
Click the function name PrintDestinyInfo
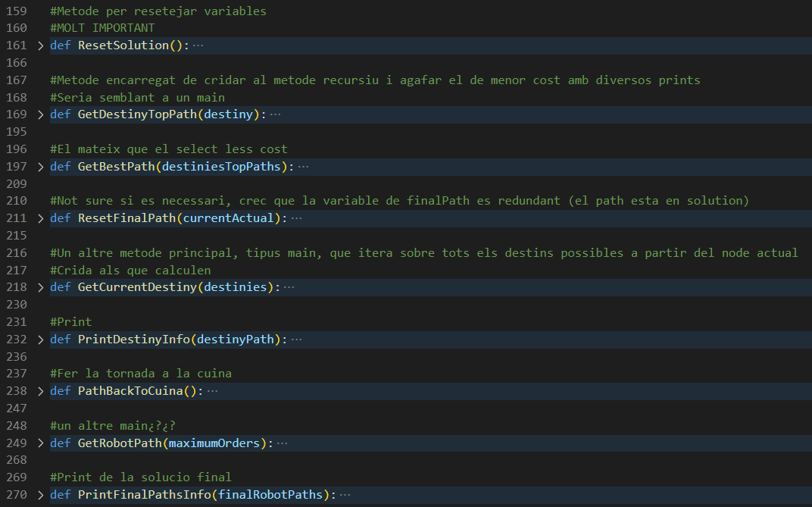tap(133, 340)
